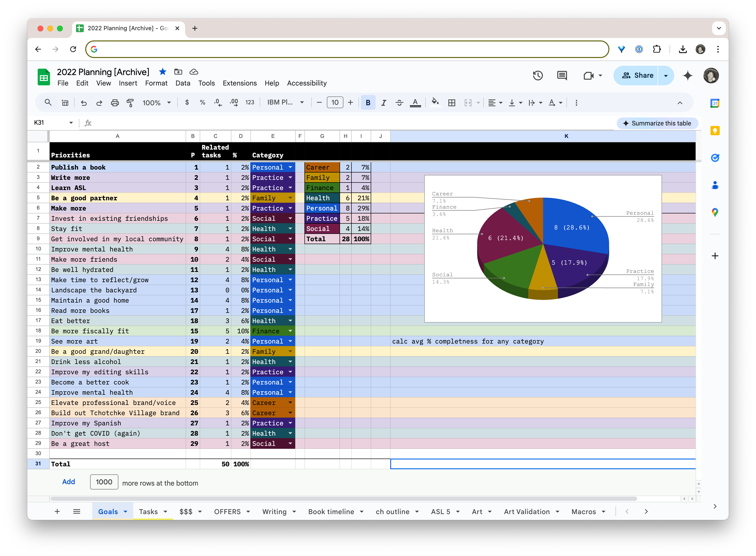Collapse the toolbar with chevron-up
This screenshot has height=556, width=756.
680,103
